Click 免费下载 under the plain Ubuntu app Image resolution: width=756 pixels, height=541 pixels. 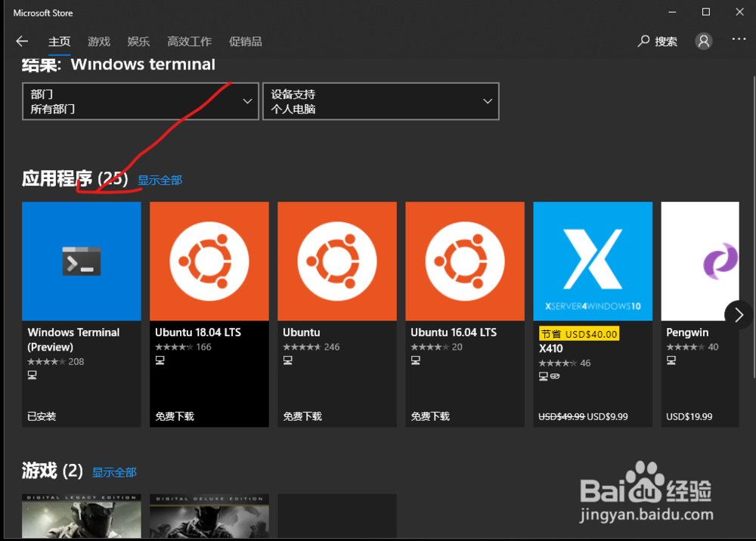[x=302, y=416]
